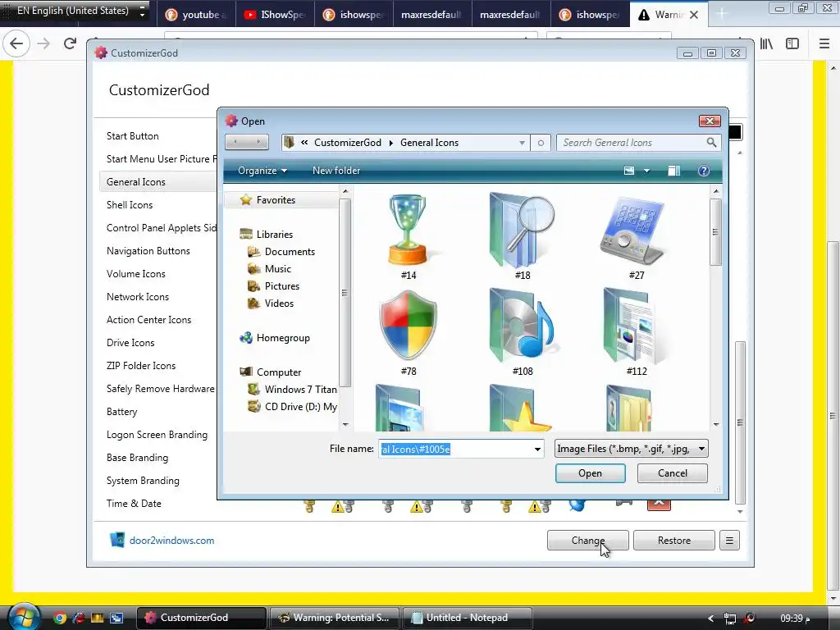Image resolution: width=840 pixels, height=630 pixels.
Task: Switch to the IShowSpe YouTube tab
Action: [x=274, y=15]
